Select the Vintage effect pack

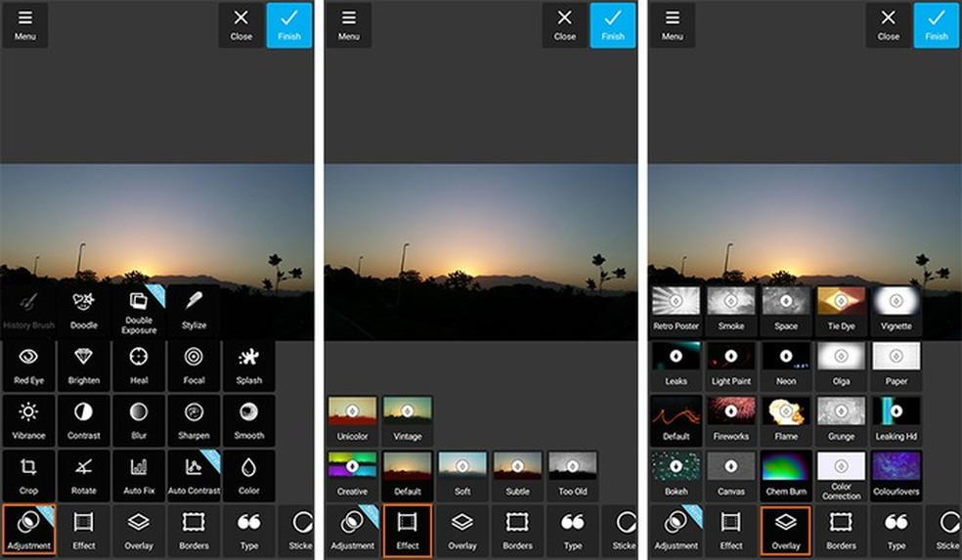(408, 420)
